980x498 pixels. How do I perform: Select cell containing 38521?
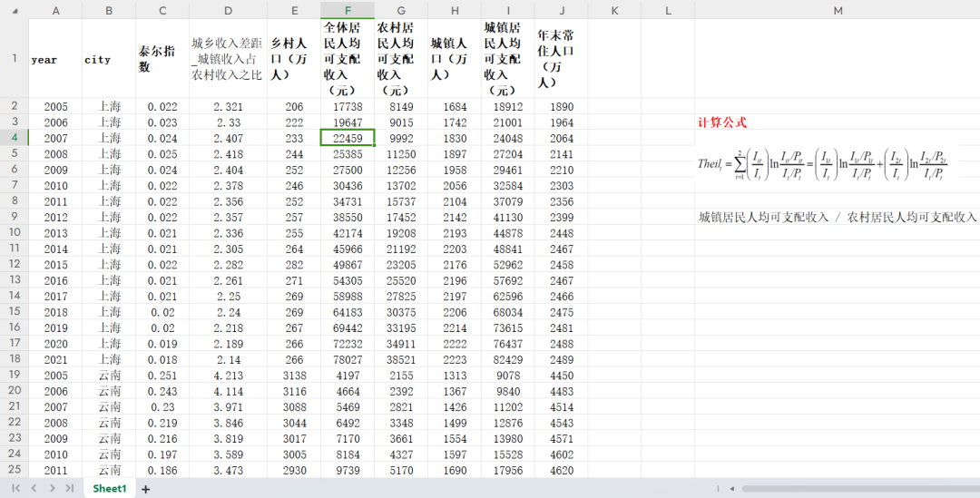401,358
